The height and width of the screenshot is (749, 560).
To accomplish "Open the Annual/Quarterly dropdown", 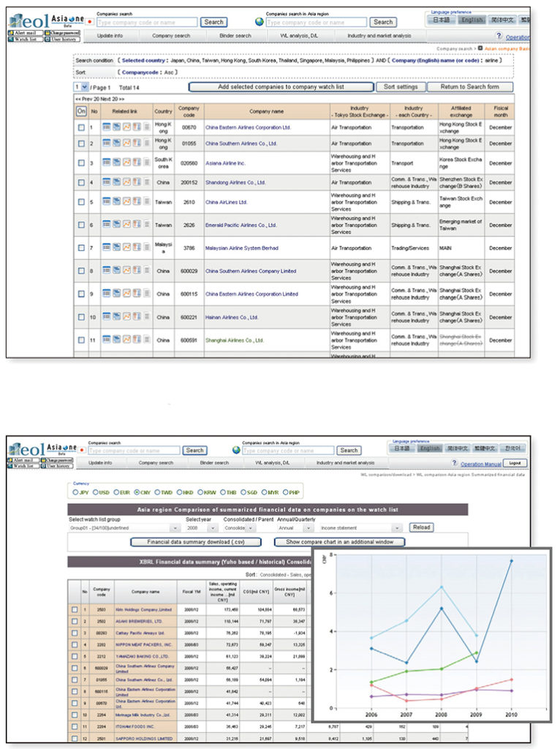I will tap(295, 528).
